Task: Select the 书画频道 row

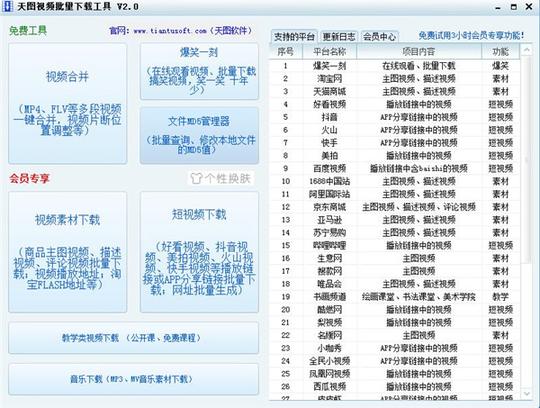Action: tap(394, 296)
